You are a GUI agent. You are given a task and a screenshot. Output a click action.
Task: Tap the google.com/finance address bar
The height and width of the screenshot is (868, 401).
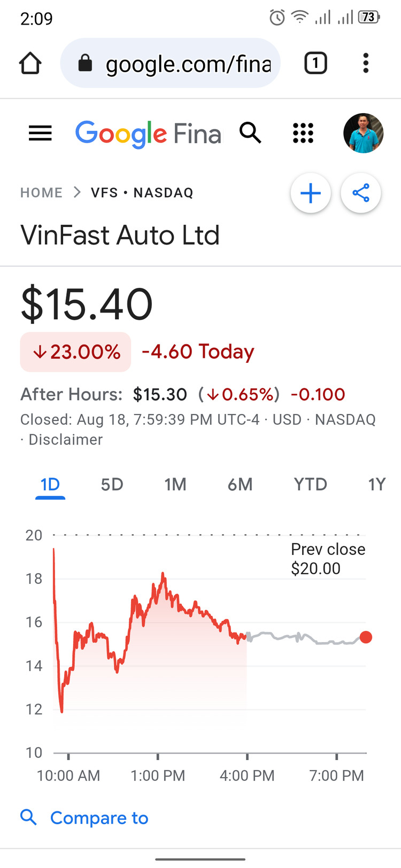170,64
